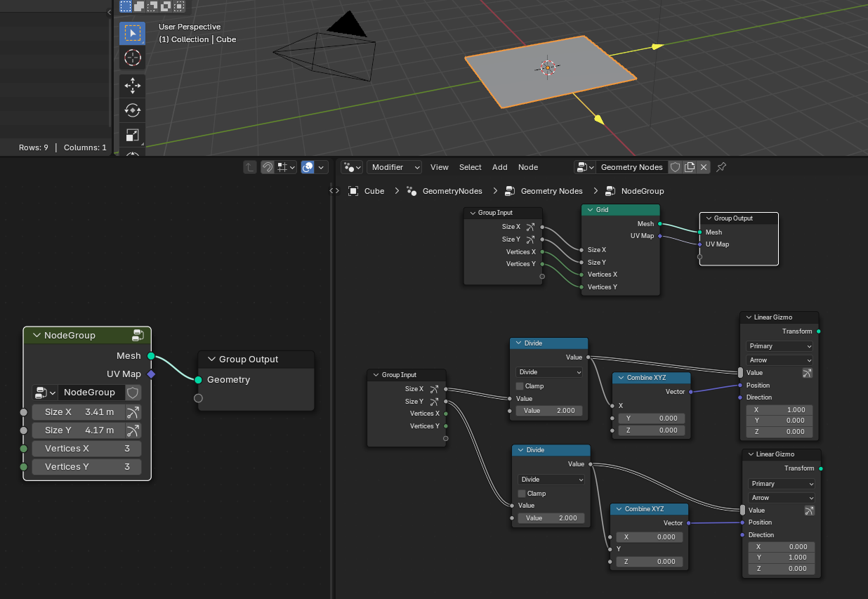
Task: Open Arrow dropdown on X-direction Linear Gizmo
Action: pyautogui.click(x=780, y=360)
